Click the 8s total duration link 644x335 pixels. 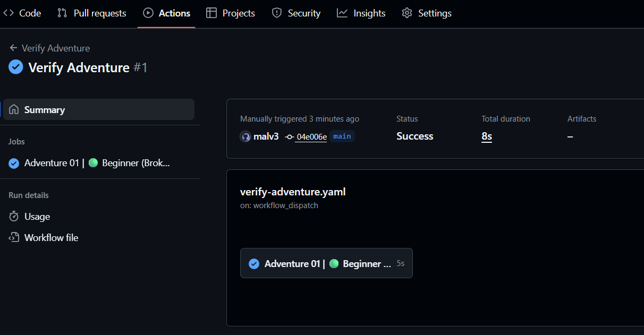487,136
